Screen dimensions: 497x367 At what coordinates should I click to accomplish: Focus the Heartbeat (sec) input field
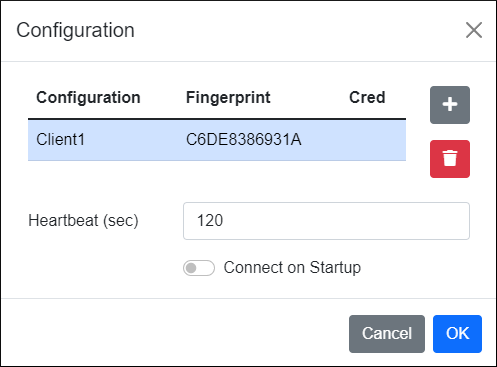point(326,221)
